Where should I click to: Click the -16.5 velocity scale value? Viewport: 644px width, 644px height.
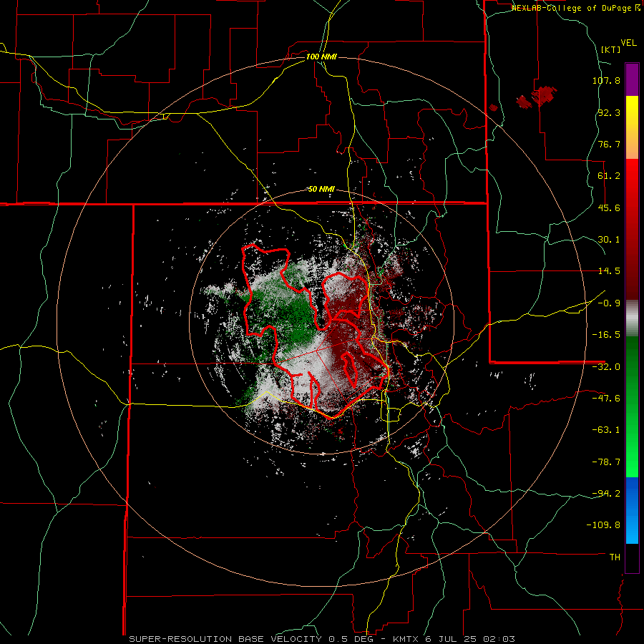click(x=606, y=335)
